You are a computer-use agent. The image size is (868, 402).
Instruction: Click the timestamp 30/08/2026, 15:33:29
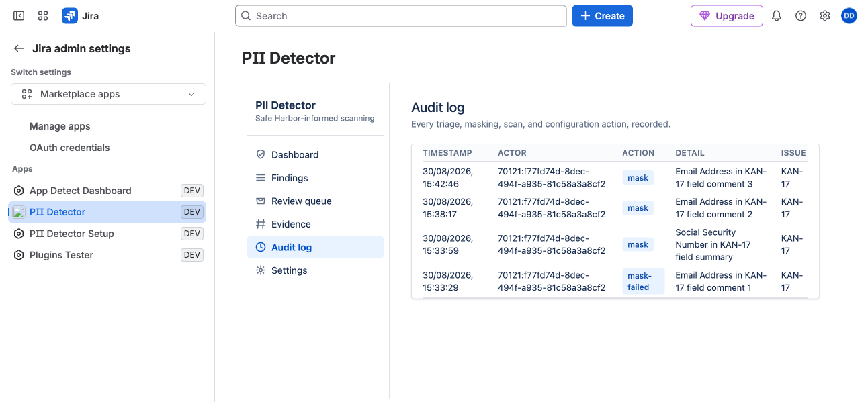(448, 281)
